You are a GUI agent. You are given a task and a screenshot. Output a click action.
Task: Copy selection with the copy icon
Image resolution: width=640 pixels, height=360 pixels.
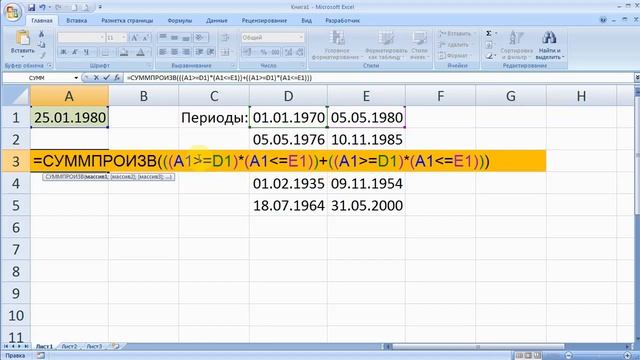click(41, 44)
